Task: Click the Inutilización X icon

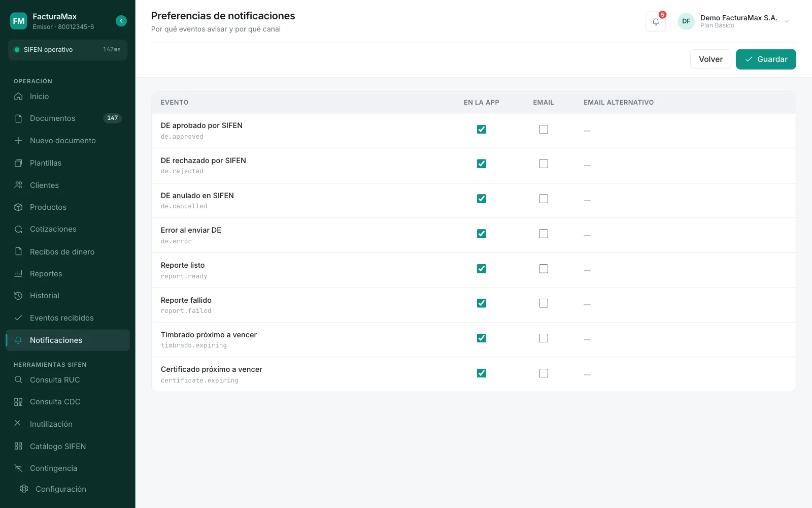Action: [x=18, y=424]
